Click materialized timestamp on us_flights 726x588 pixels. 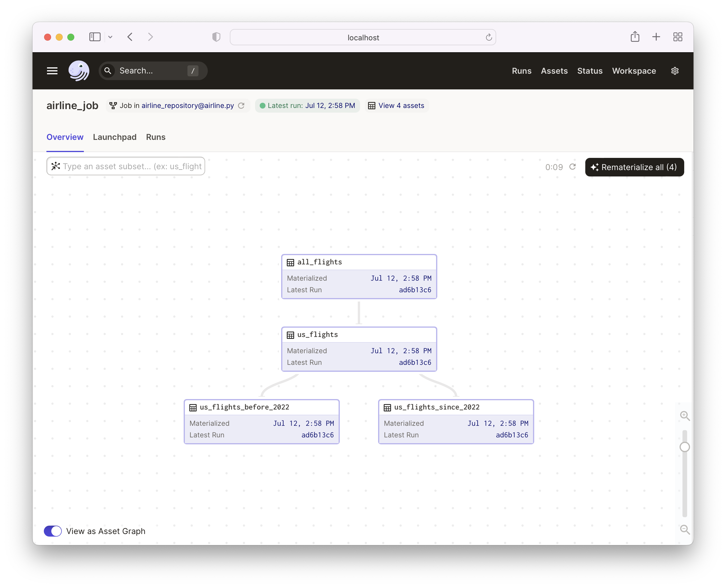pos(401,351)
